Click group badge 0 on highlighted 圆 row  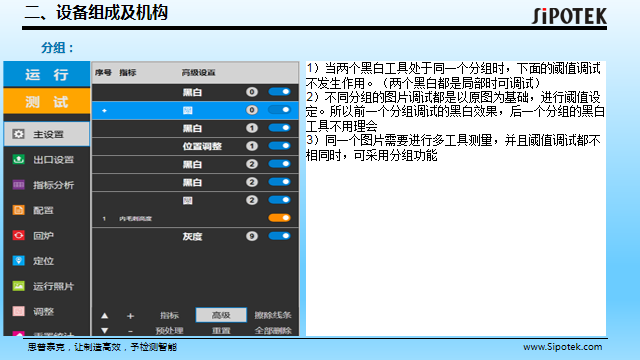(252, 110)
